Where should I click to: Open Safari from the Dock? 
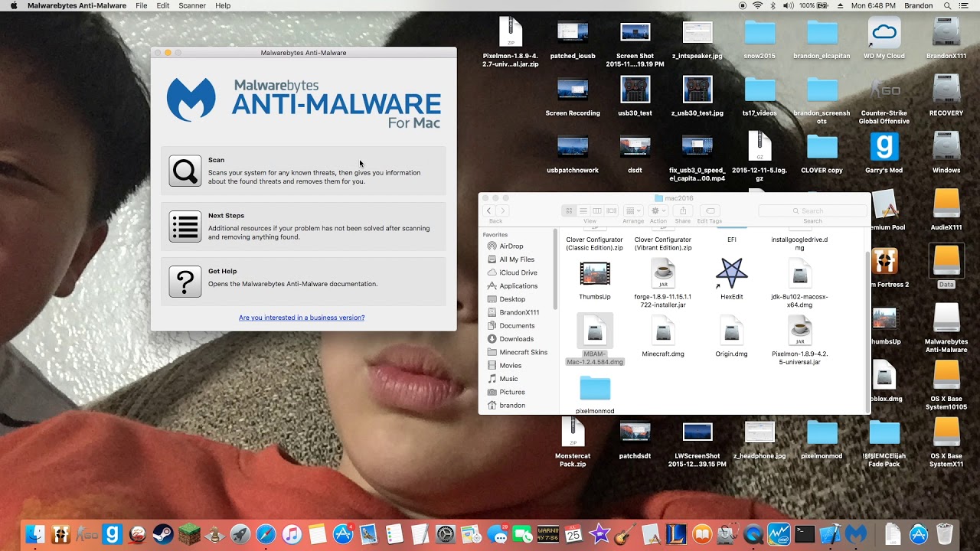[266, 533]
